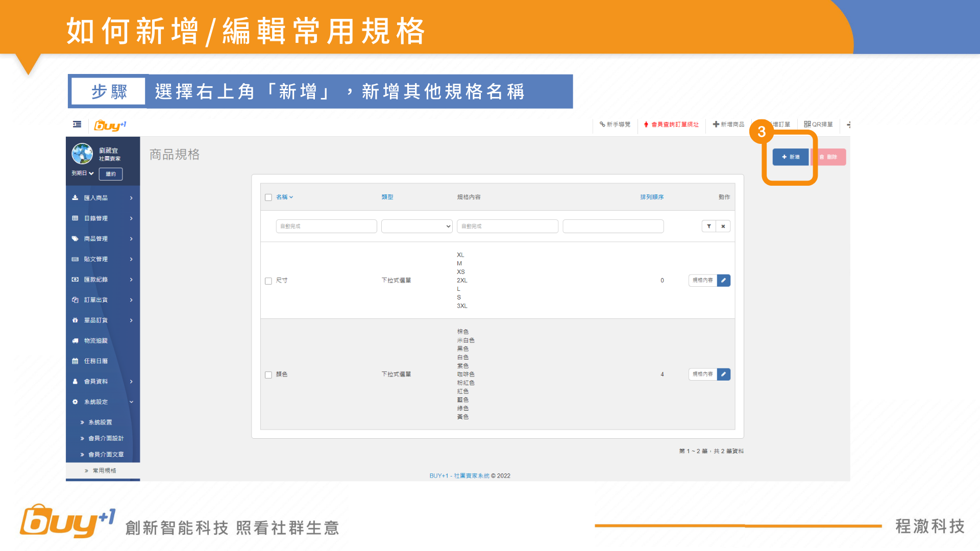Click the clear filter X icon
This screenshot has height=551, width=980.
(x=723, y=226)
